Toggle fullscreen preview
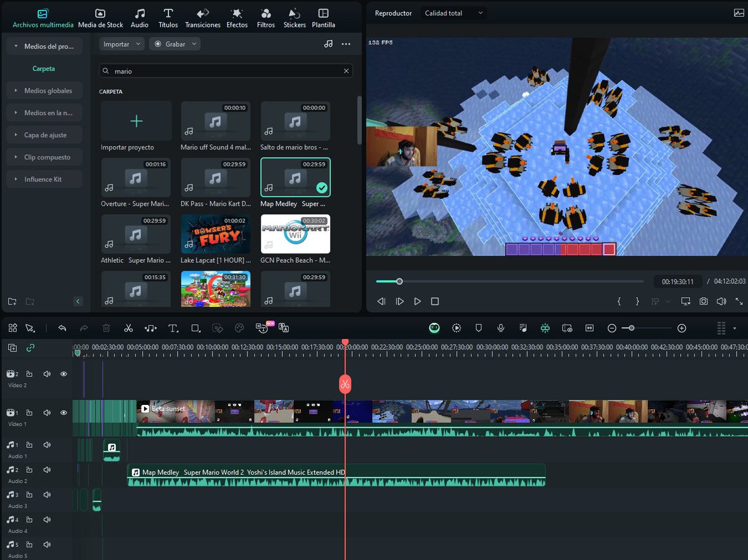The height and width of the screenshot is (560, 748). click(x=739, y=301)
